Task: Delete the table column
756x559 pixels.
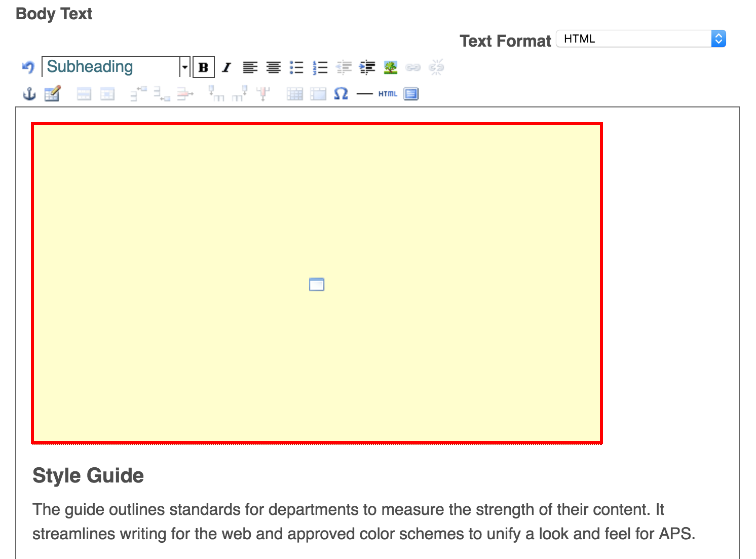Action: pyautogui.click(x=263, y=94)
